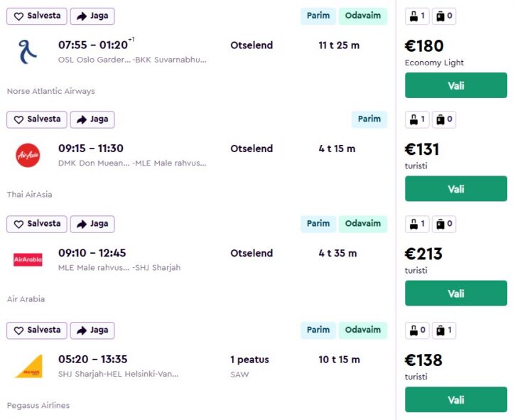The image size is (515, 420).
Task: Click the Norse Atlantic Airways logo
Action: pyautogui.click(x=28, y=51)
